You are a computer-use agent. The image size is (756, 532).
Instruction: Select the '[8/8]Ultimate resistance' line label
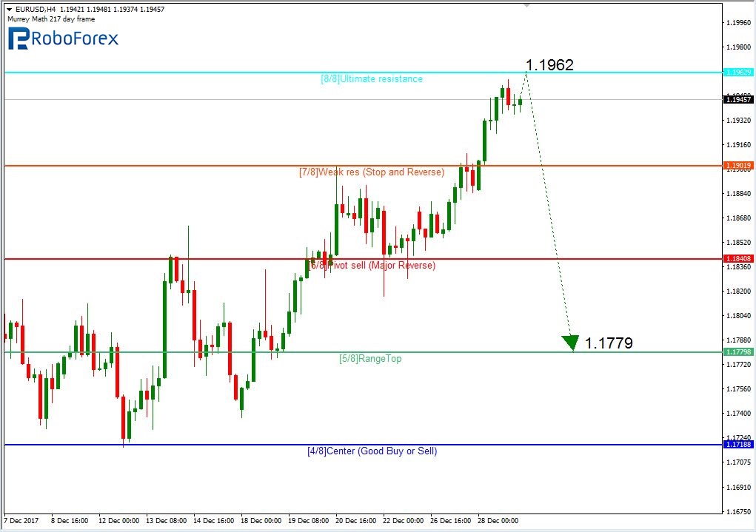pyautogui.click(x=372, y=79)
